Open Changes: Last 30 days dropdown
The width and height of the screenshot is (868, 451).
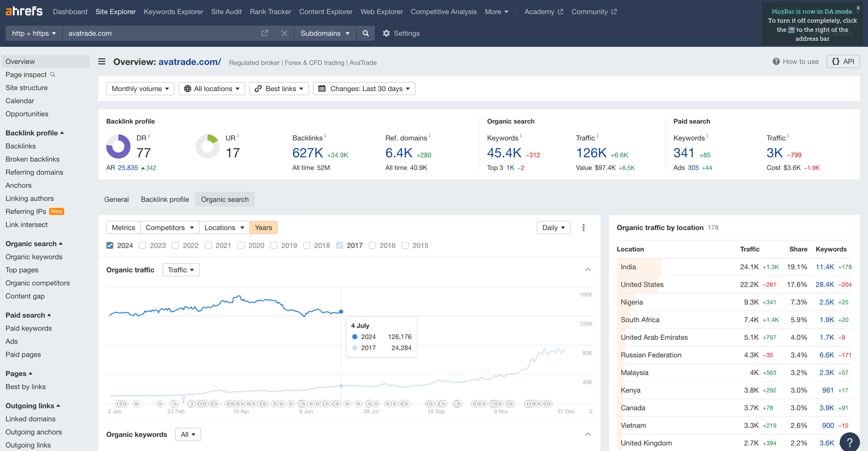(x=364, y=89)
